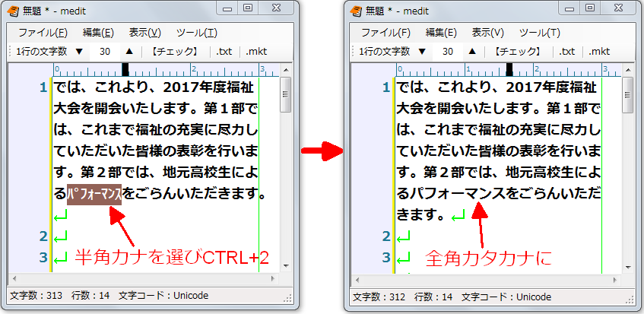Click 1行の文字数 label in right toolbar
This screenshot has height=314, width=644.
[385, 52]
